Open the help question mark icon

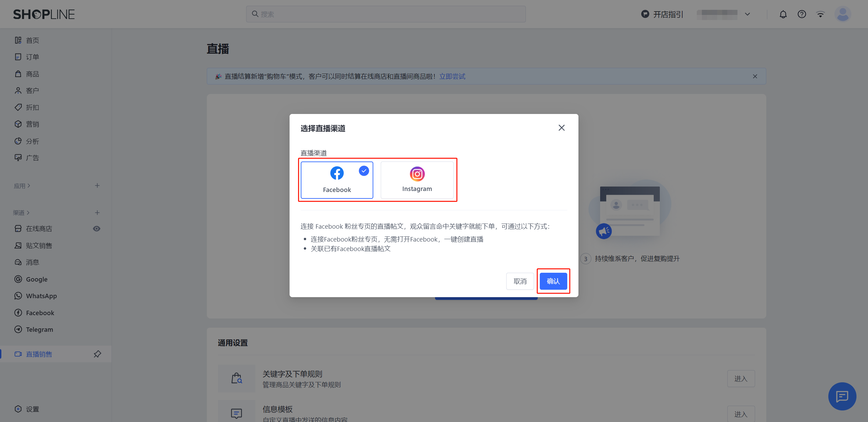click(x=802, y=14)
